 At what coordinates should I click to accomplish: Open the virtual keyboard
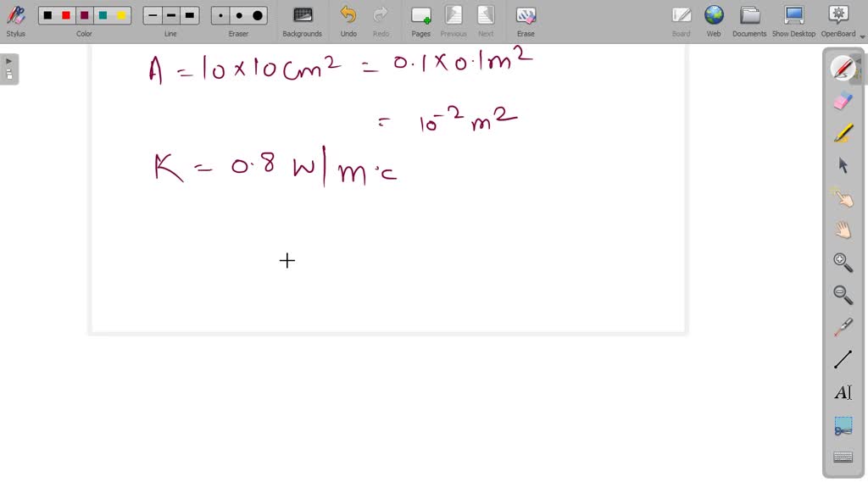pyautogui.click(x=843, y=457)
